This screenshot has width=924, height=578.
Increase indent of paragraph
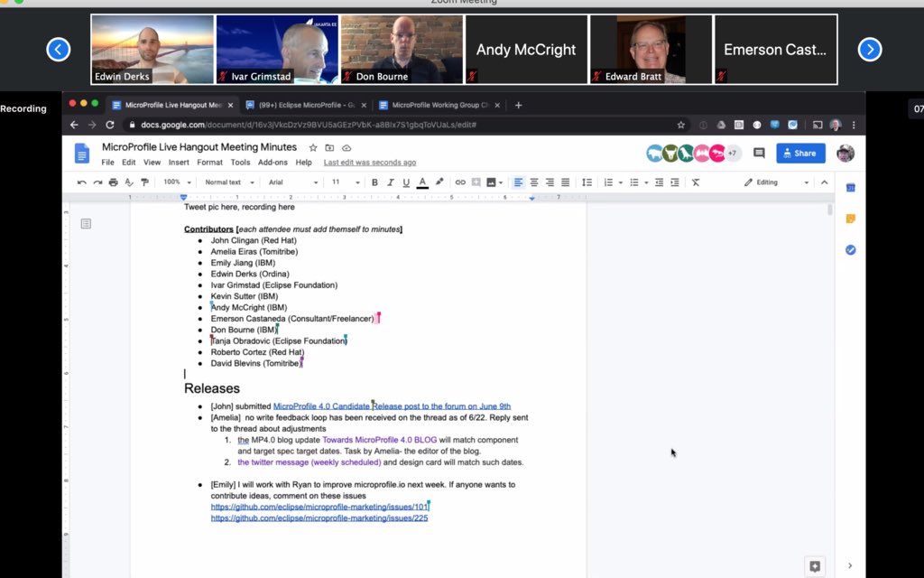(675, 182)
